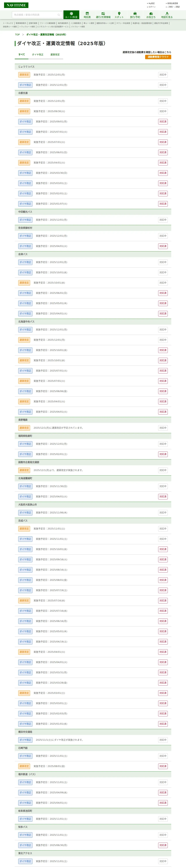186x868 pixels.
Task: Switch to the ダイヤ改正 tab
Action: tap(38, 55)
